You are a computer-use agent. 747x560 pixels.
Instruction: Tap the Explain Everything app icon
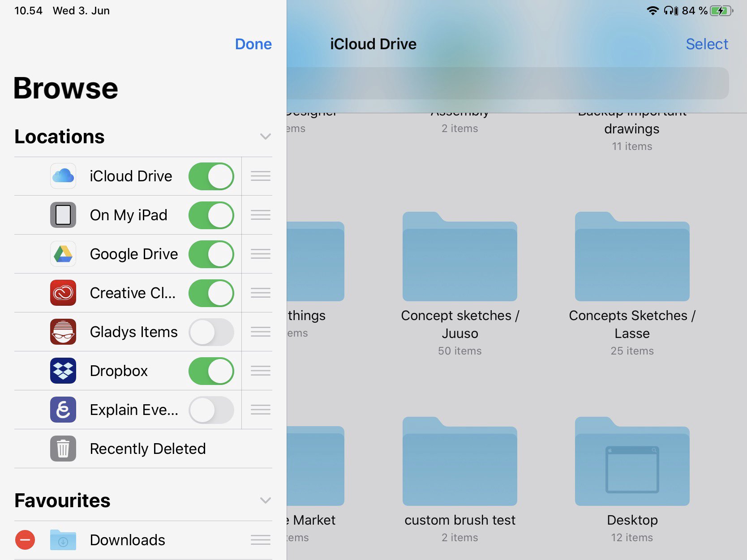click(x=63, y=410)
